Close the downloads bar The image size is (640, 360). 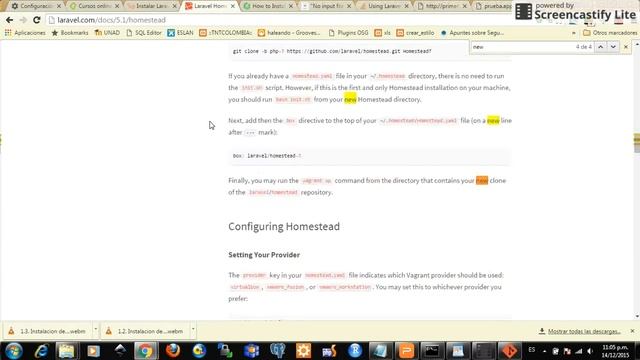coord(632,331)
